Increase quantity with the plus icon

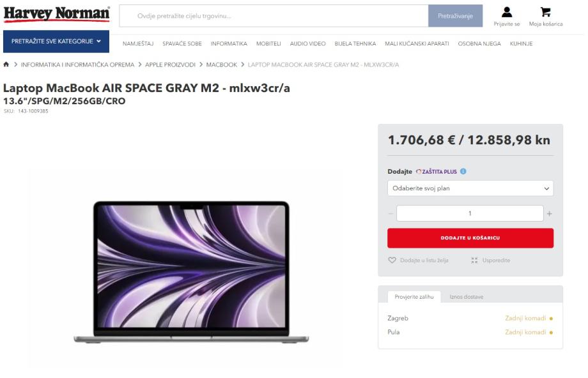tap(550, 213)
